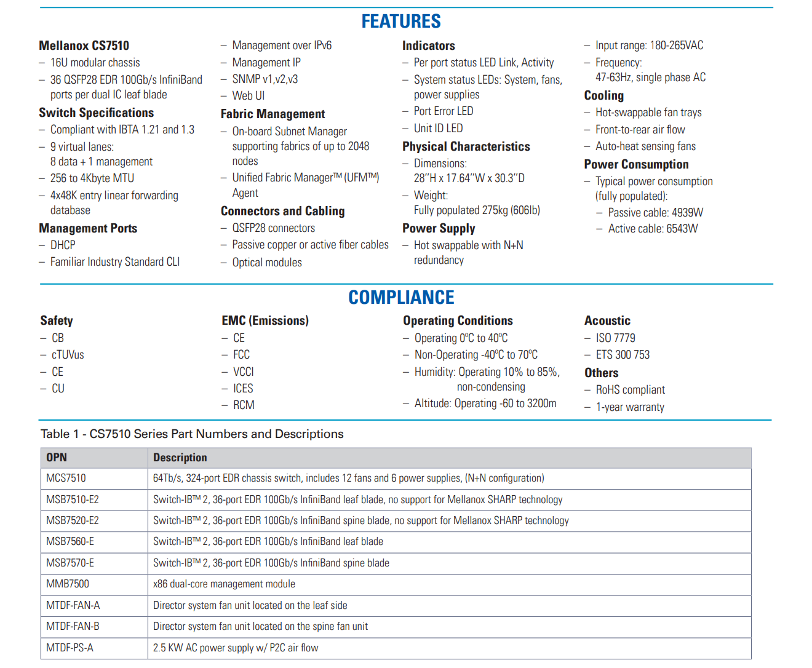Click the FEATURES section heading
The image size is (812, 668).
click(x=400, y=22)
